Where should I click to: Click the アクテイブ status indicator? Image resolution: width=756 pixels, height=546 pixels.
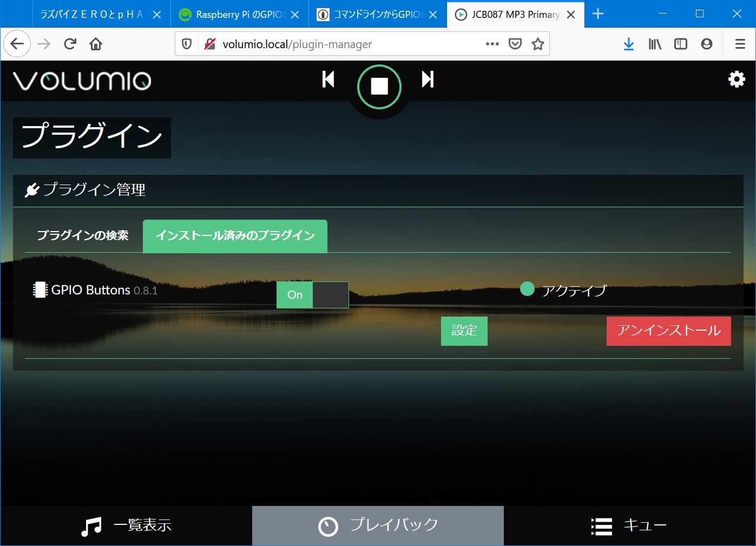[527, 289]
